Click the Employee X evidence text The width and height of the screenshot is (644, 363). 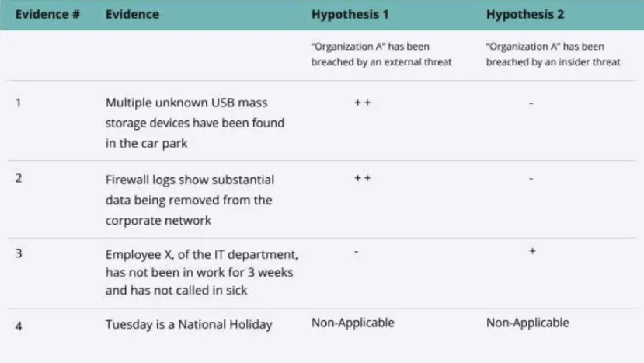pos(202,272)
